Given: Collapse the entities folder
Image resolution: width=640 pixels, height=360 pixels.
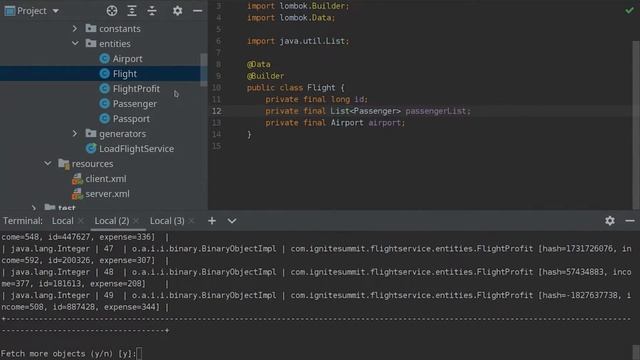Looking at the screenshot, I should click(x=75, y=43).
